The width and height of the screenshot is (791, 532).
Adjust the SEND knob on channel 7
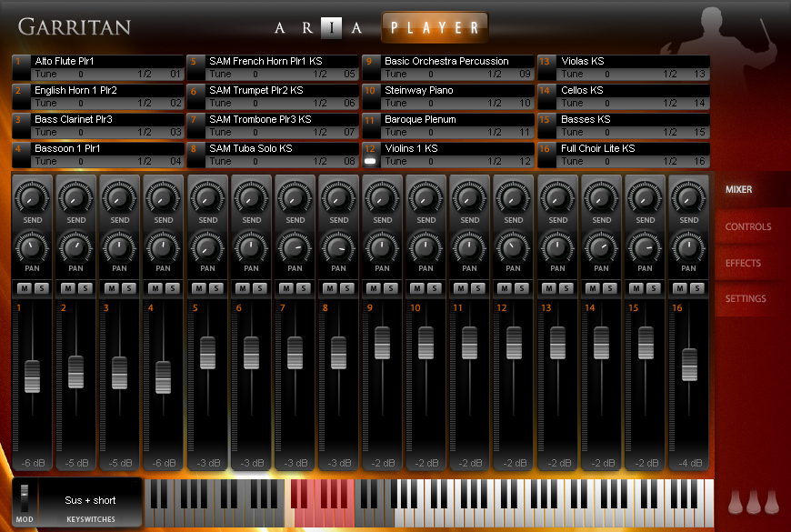click(295, 197)
